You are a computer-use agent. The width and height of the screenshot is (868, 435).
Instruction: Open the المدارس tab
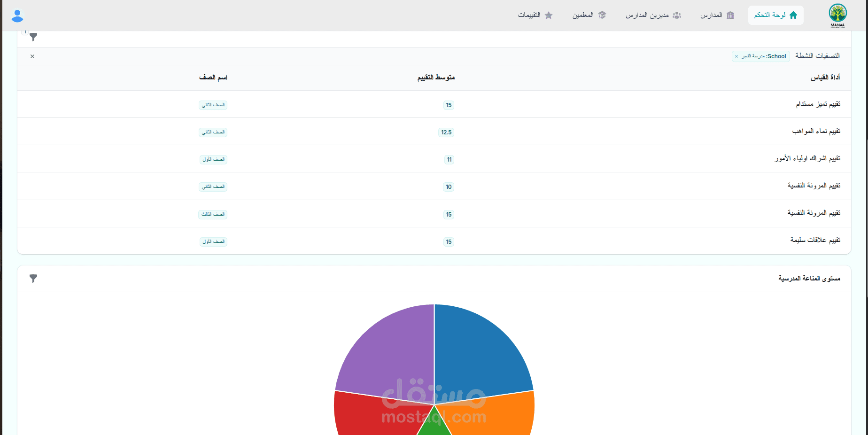pyautogui.click(x=717, y=15)
